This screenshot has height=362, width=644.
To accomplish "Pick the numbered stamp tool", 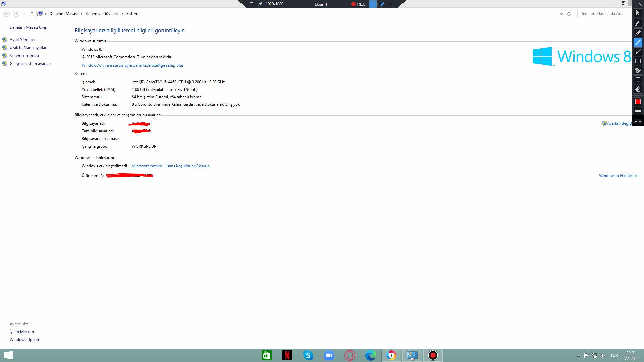I will pyautogui.click(x=638, y=70).
